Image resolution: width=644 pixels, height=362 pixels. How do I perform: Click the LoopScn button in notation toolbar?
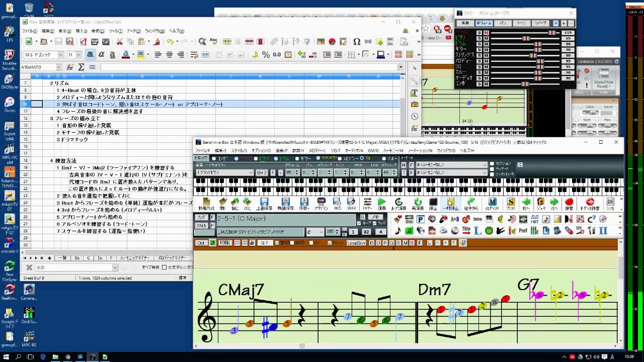pyautogui.click(x=356, y=243)
